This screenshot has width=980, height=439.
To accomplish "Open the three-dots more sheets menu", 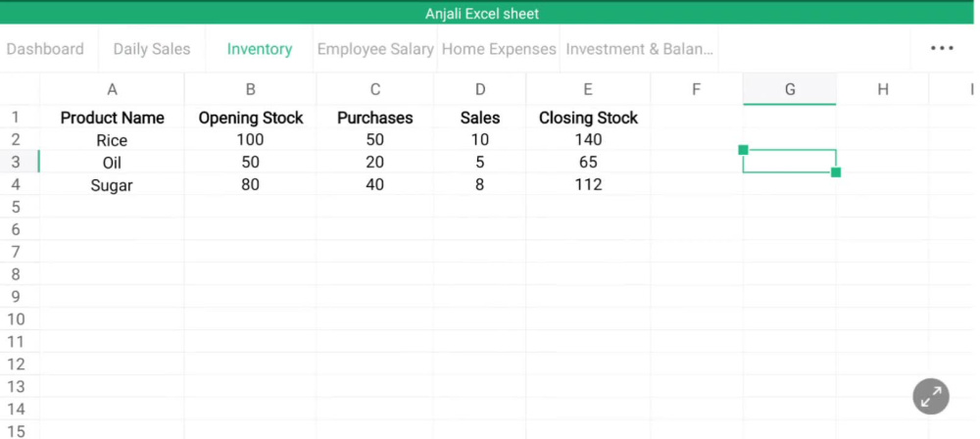I will tap(942, 48).
